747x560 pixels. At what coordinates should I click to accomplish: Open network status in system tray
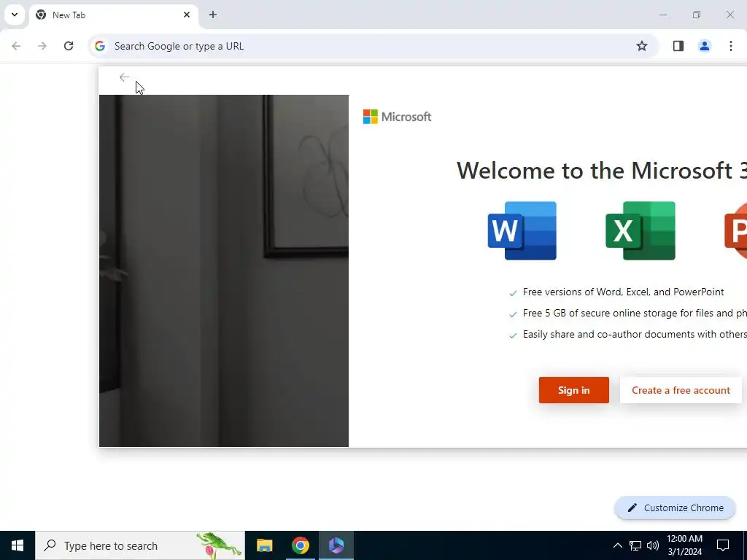[x=635, y=545]
